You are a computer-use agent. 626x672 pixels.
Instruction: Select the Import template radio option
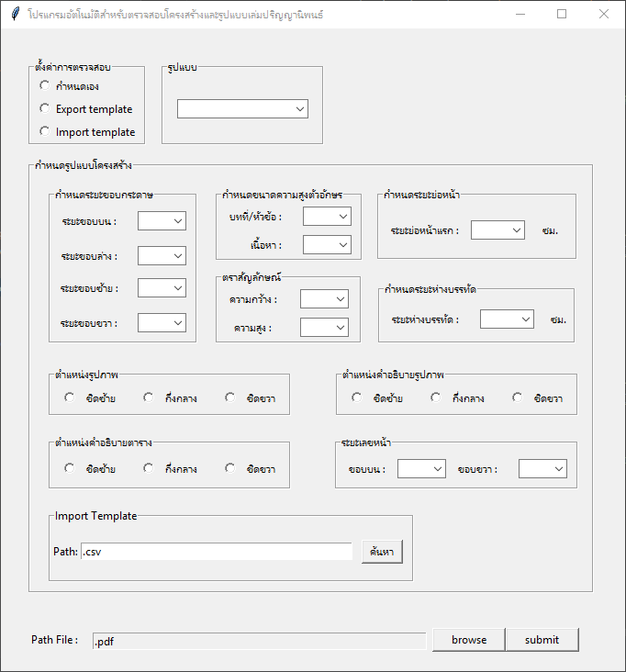click(45, 131)
